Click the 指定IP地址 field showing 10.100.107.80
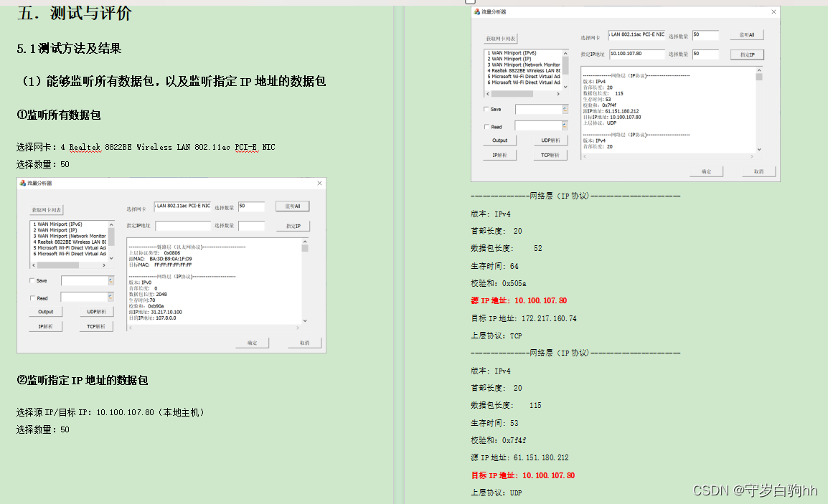828x504 pixels. click(636, 54)
